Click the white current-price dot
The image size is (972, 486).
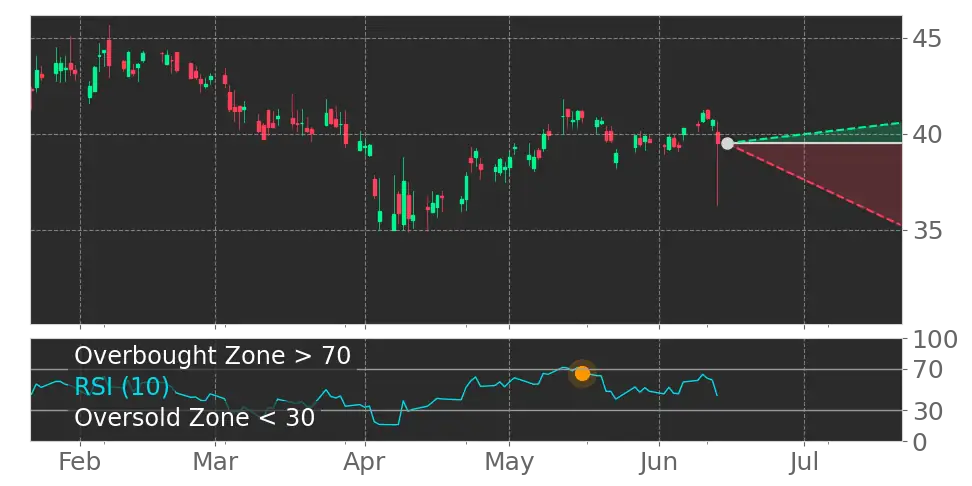tap(727, 143)
